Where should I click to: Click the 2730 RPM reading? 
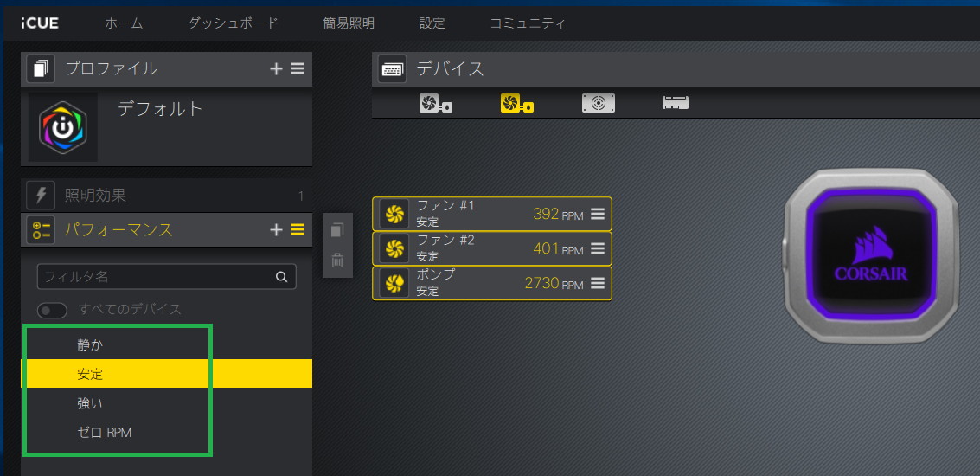pyautogui.click(x=554, y=283)
